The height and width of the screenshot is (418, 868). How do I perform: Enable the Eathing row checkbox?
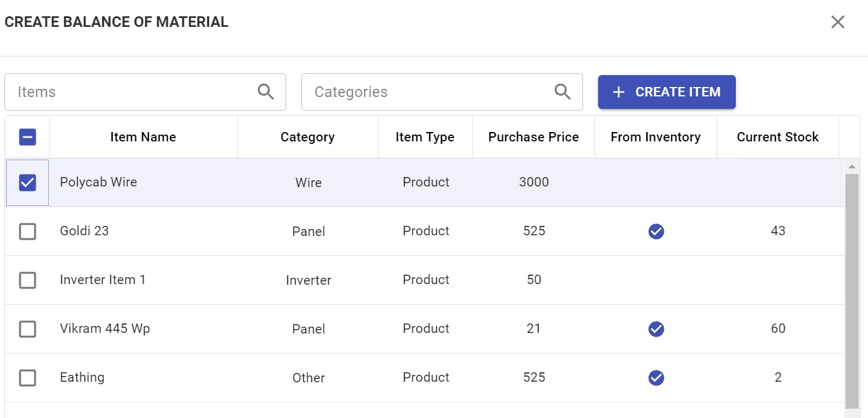point(28,378)
